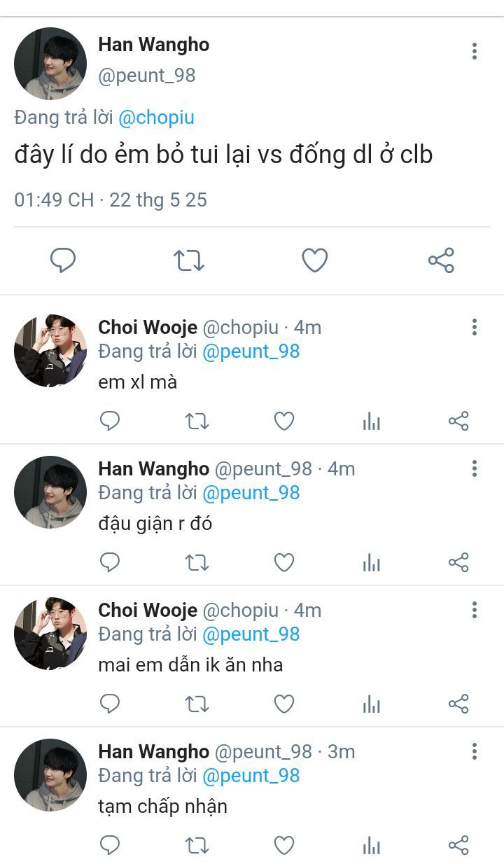
Task: Share the main tweet
Action: tap(441, 260)
